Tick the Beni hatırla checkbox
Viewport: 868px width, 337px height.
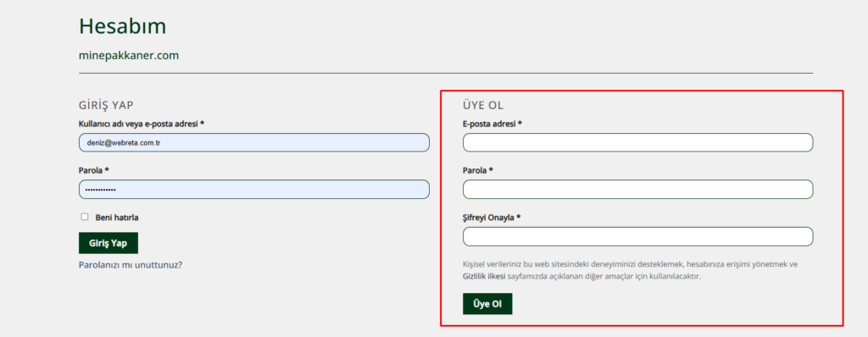point(85,217)
